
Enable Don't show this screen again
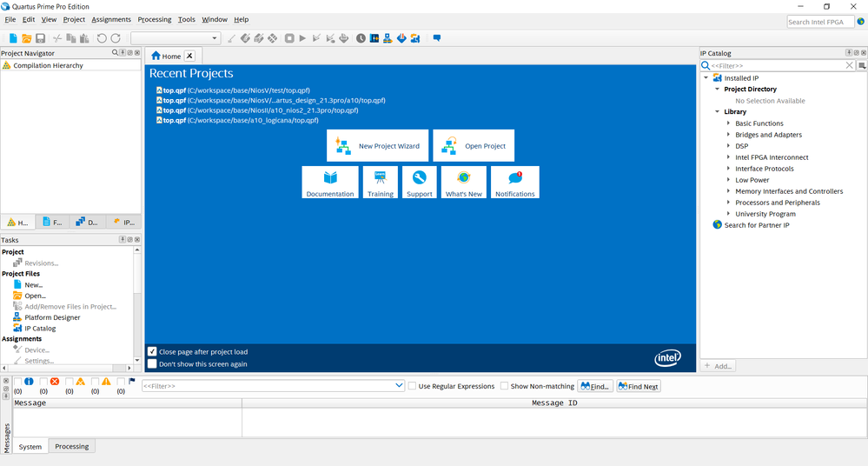152,364
